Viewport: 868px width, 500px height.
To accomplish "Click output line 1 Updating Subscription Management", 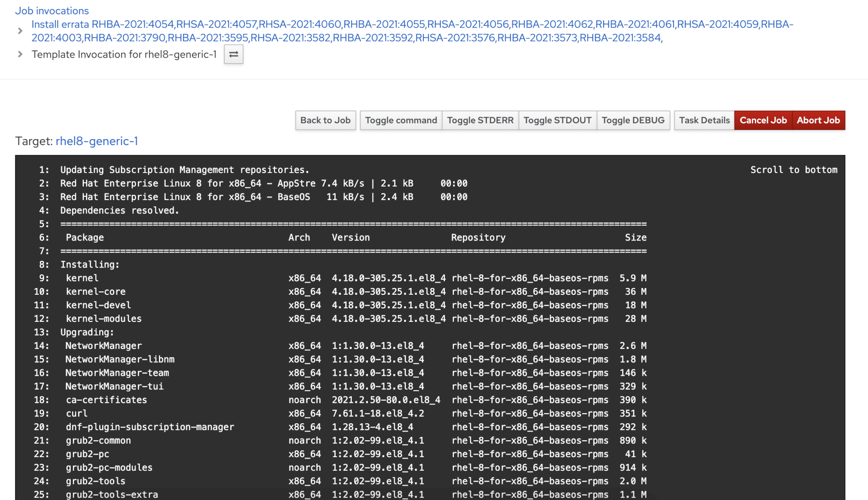I will coord(185,170).
